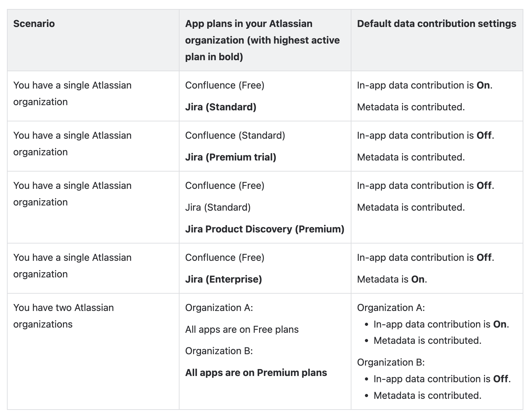
Task: Select first-row In-app data contribution On text
Action: pyautogui.click(x=425, y=85)
